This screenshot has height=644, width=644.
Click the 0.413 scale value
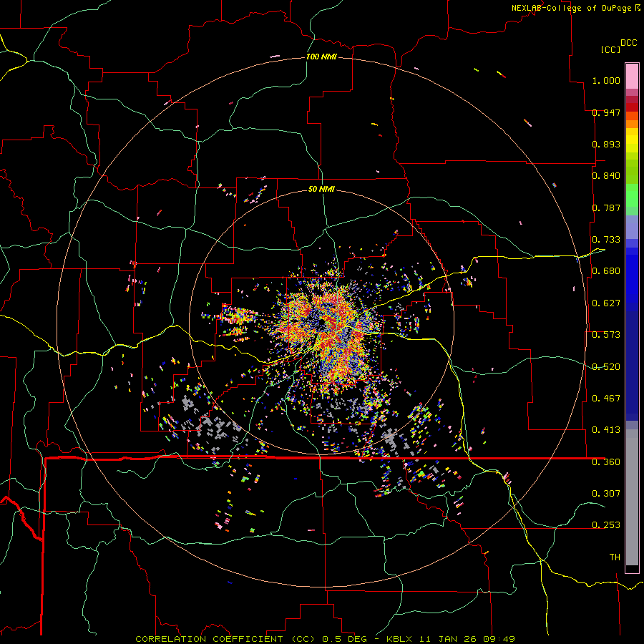606,430
